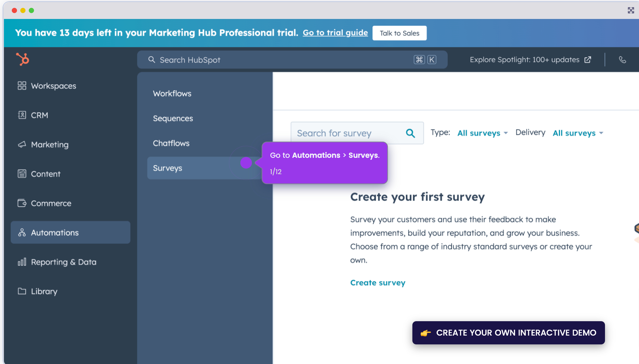Select the Workspaces sidebar icon
Image resolution: width=639 pixels, height=364 pixels.
point(22,86)
